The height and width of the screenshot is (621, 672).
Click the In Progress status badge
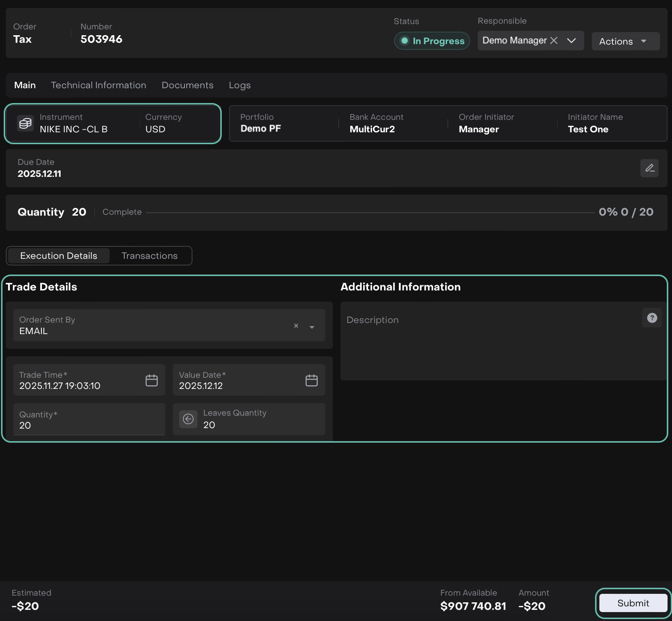[x=432, y=41]
